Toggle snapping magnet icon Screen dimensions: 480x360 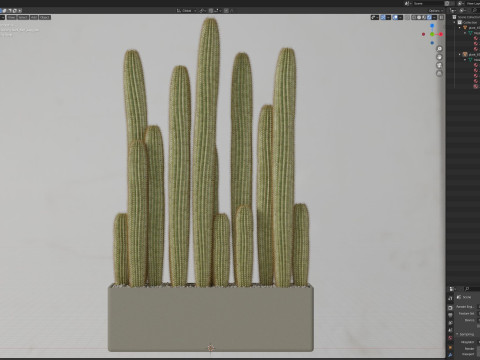coord(211,11)
